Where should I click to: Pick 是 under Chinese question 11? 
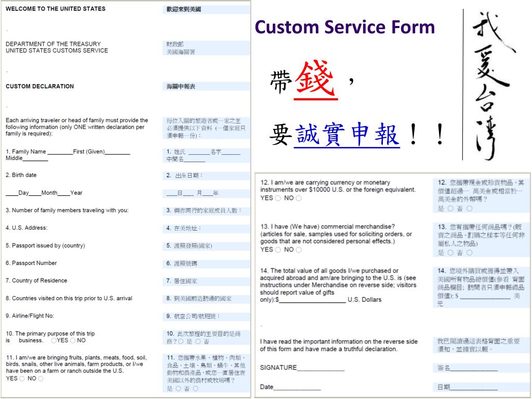(179, 389)
